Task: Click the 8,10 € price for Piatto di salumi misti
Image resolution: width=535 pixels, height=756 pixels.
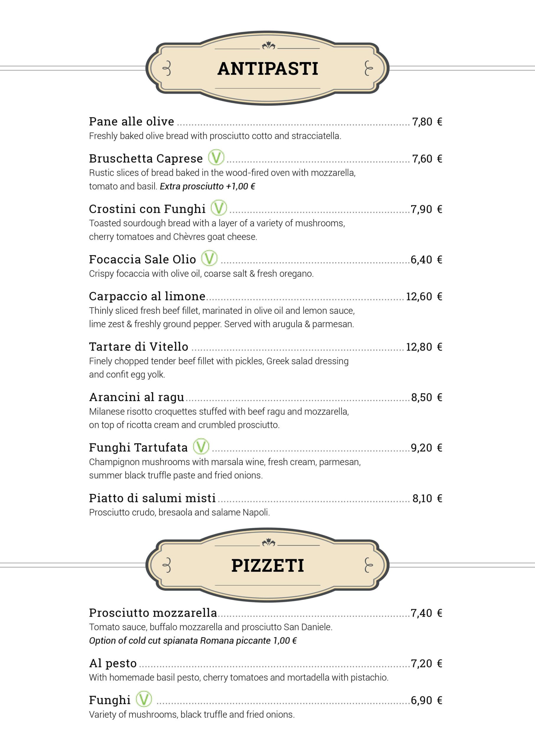Action: 427,498
